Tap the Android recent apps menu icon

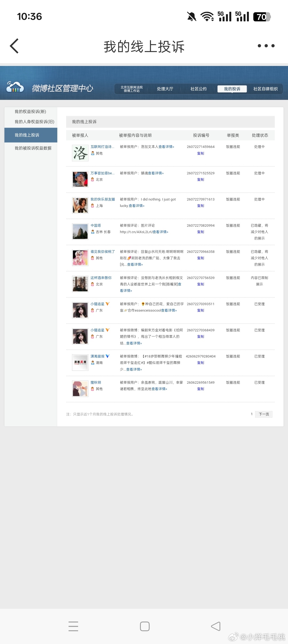click(73, 626)
